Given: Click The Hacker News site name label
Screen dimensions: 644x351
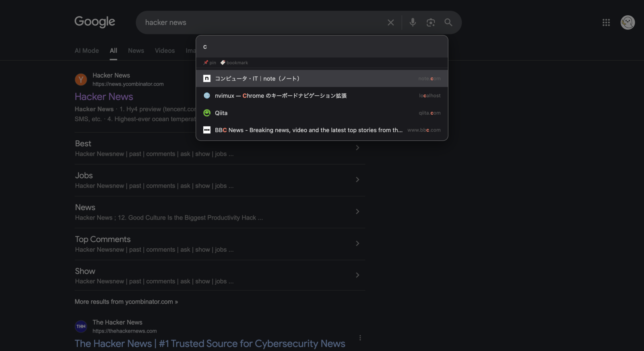Looking at the screenshot, I should coord(118,322).
